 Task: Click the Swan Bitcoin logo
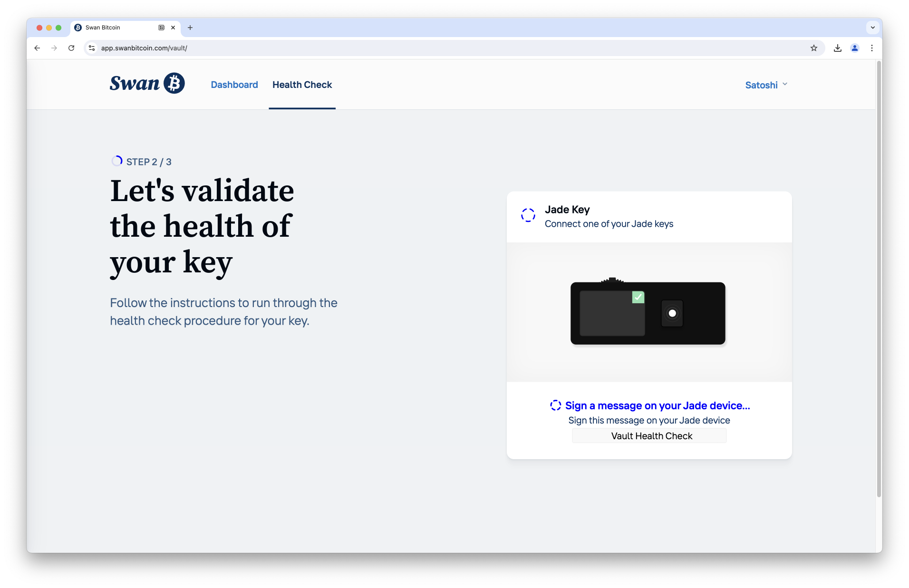click(147, 84)
